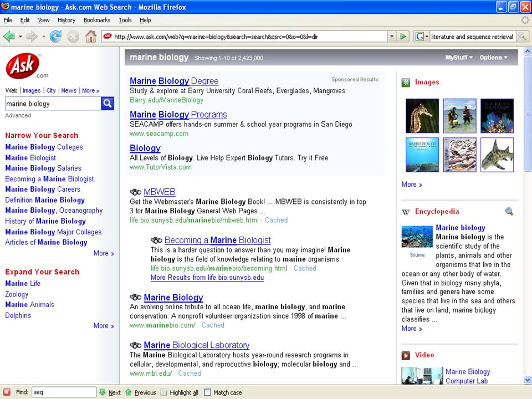Image resolution: width=532 pixels, height=399 pixels.
Task: Open the Back button history dropdown
Action: click(21, 37)
